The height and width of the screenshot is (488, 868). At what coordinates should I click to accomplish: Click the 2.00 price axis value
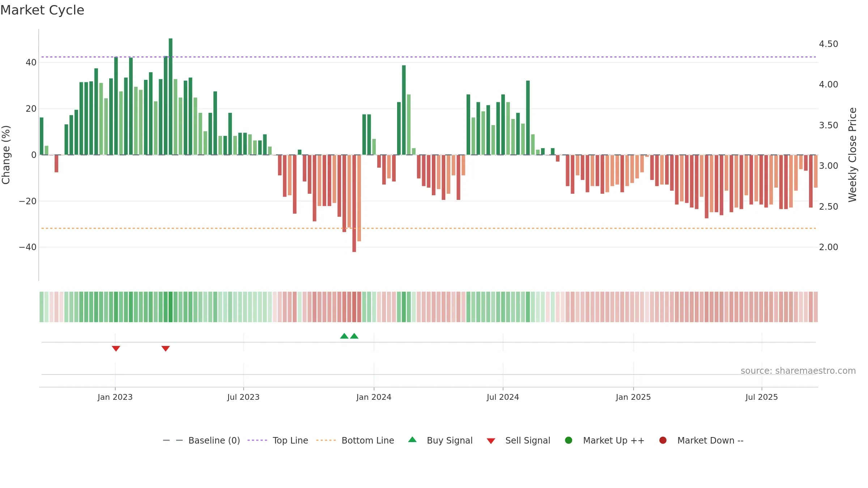pos(829,247)
